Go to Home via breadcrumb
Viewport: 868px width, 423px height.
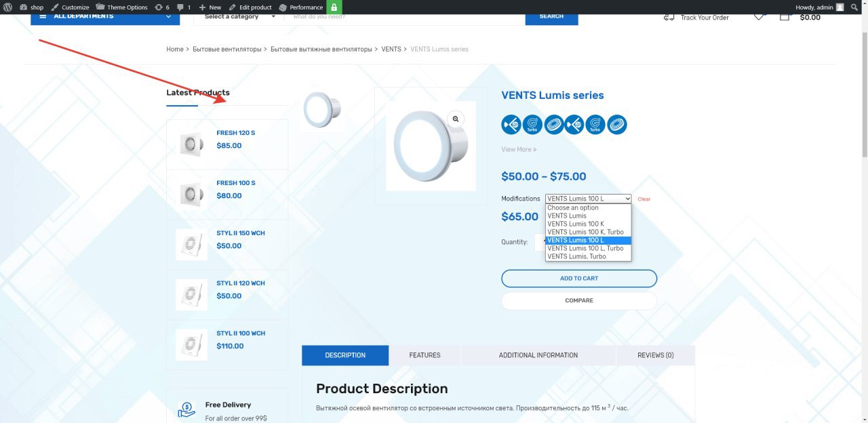click(175, 49)
